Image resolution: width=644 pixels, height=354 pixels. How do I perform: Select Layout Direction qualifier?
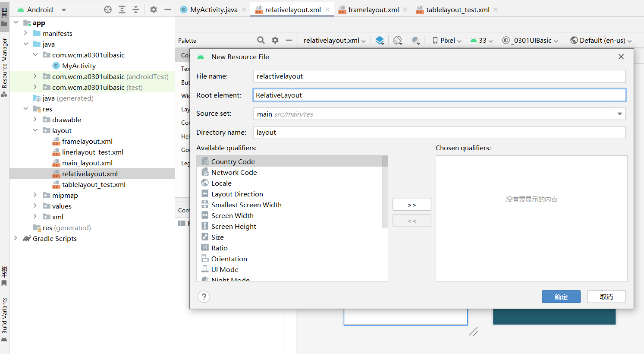tap(289, 194)
